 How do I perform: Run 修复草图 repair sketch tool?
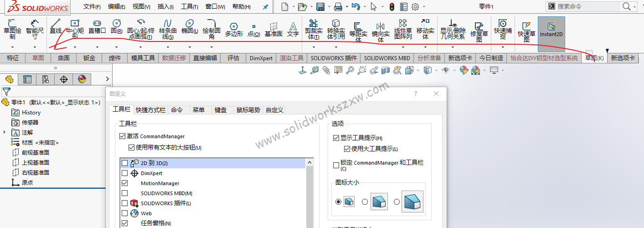479,32
